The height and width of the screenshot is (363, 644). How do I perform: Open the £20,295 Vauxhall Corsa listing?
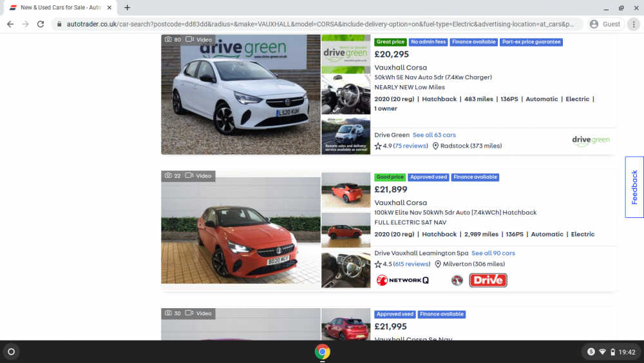pyautogui.click(x=401, y=68)
